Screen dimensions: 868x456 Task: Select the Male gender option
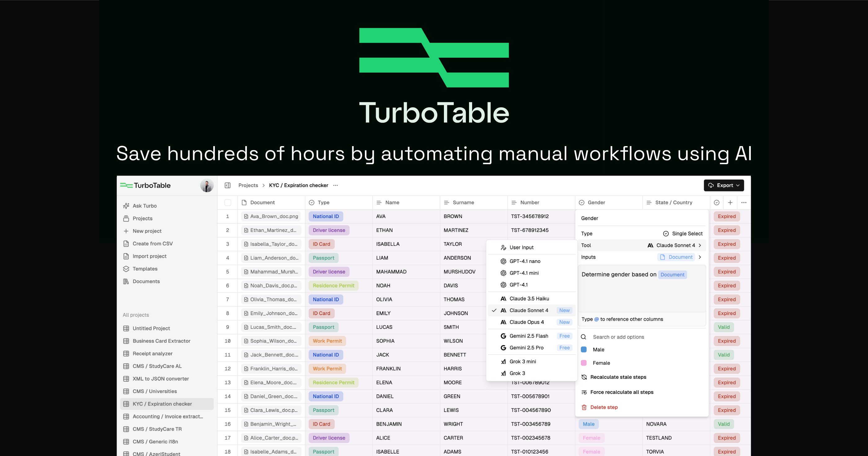(x=599, y=349)
